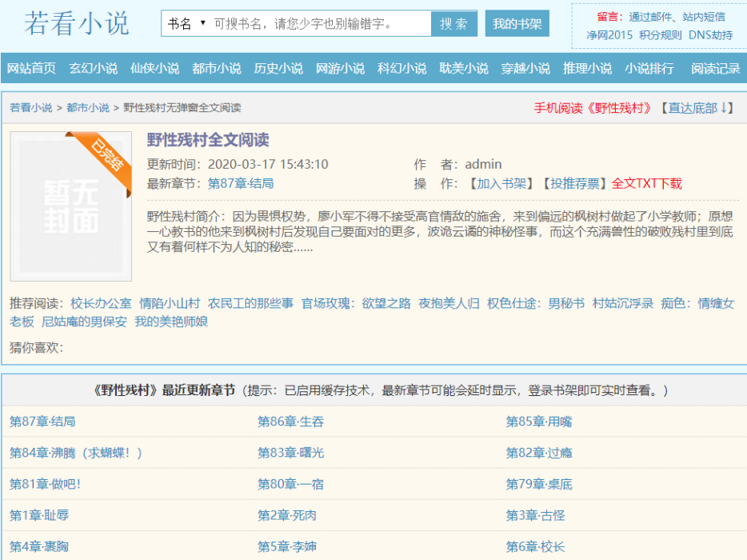This screenshot has height=560, width=747.
Task: View 小说排行 rankings page
Action: pyautogui.click(x=649, y=69)
